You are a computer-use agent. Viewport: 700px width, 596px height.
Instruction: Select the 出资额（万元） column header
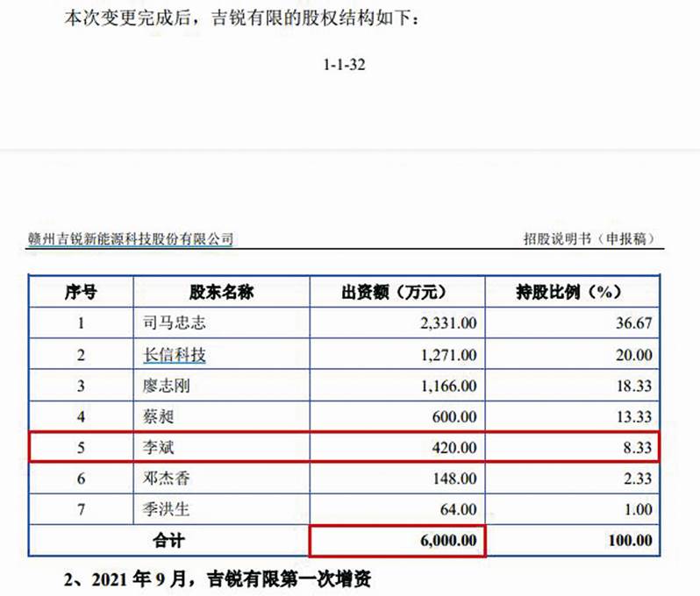pos(397,293)
